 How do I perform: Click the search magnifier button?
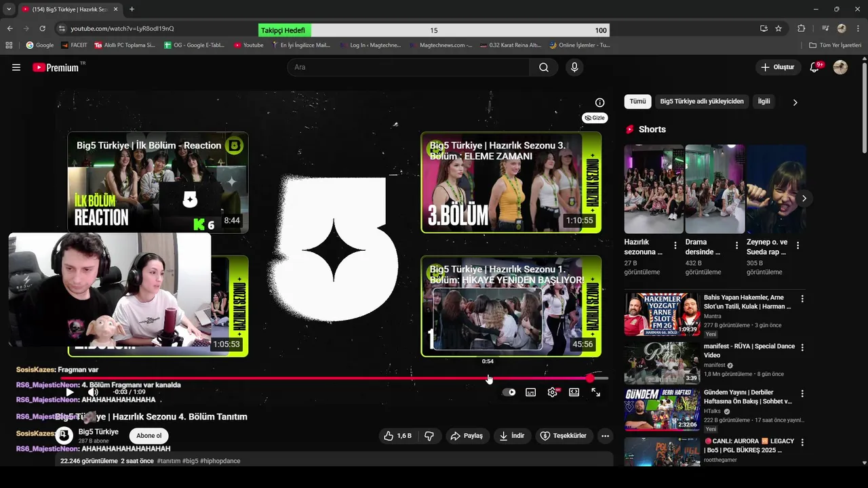pyautogui.click(x=544, y=67)
